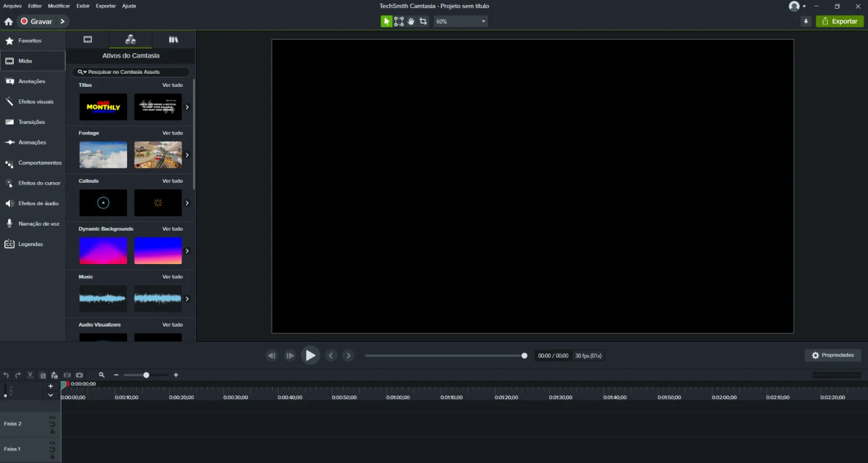Viewport: 868px width, 463px height.
Task: Take a canvas snapshot with camera icon
Action: pos(79,375)
